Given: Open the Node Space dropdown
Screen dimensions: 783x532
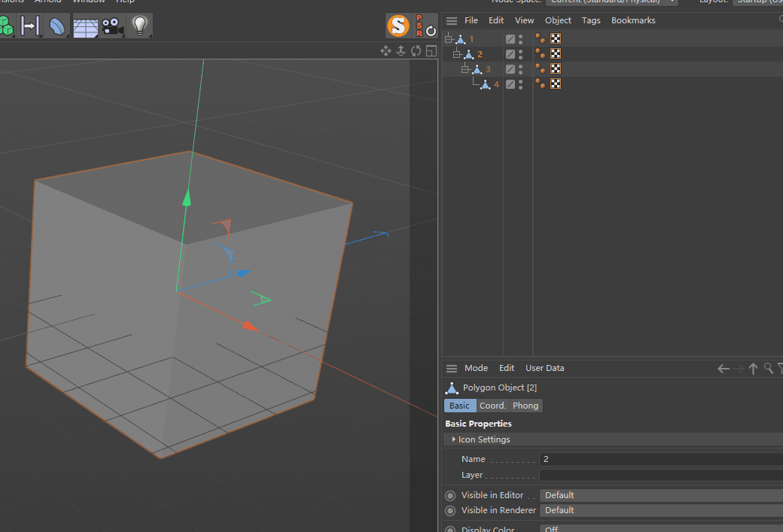Looking at the screenshot, I should click(x=611, y=2).
